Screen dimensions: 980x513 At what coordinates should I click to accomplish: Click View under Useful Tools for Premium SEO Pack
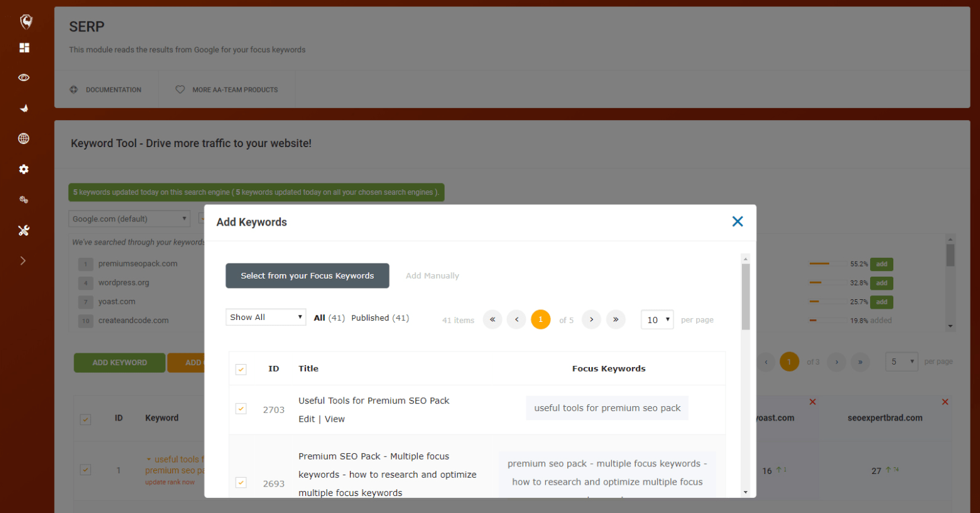(335, 419)
